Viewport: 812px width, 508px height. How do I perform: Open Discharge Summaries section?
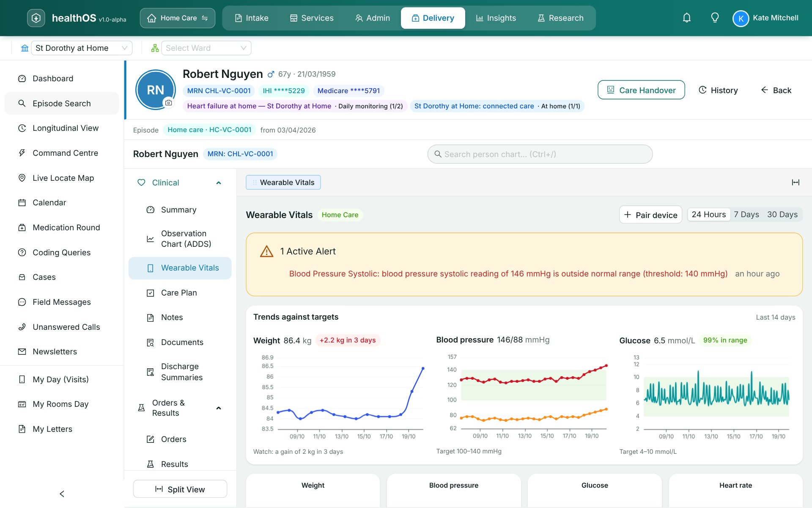(180, 372)
